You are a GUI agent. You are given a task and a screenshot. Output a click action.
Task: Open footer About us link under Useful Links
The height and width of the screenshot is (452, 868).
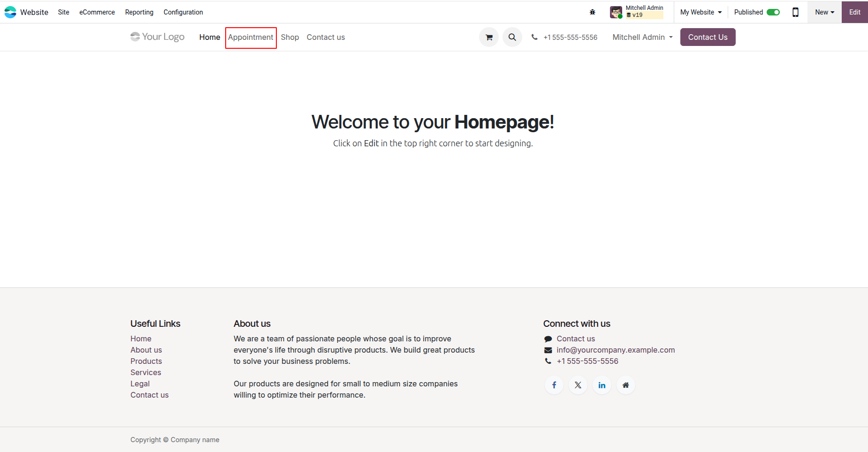point(146,350)
